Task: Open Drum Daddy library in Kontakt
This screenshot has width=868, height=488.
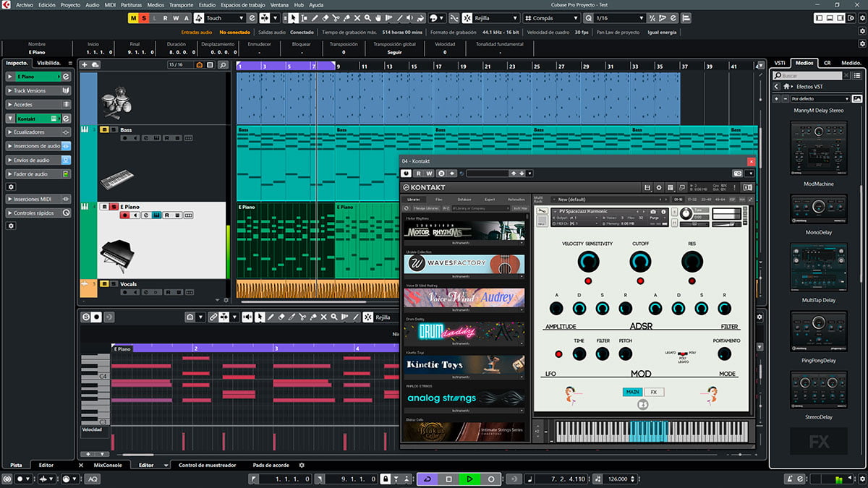Action: (464, 331)
